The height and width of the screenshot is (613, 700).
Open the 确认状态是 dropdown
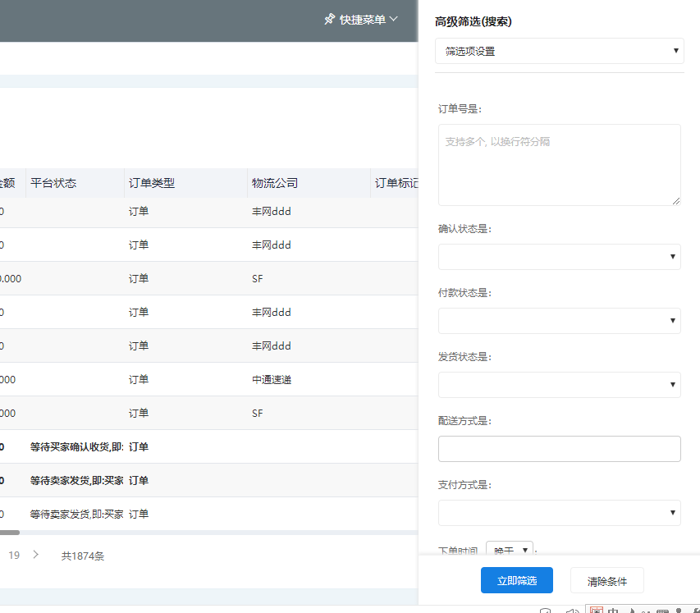(x=559, y=257)
